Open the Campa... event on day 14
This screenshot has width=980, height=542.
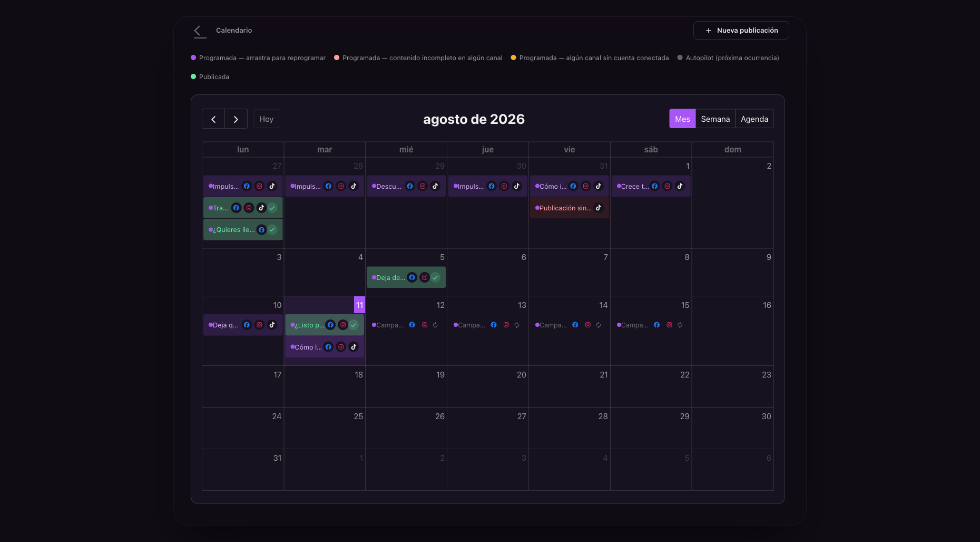tap(570, 325)
